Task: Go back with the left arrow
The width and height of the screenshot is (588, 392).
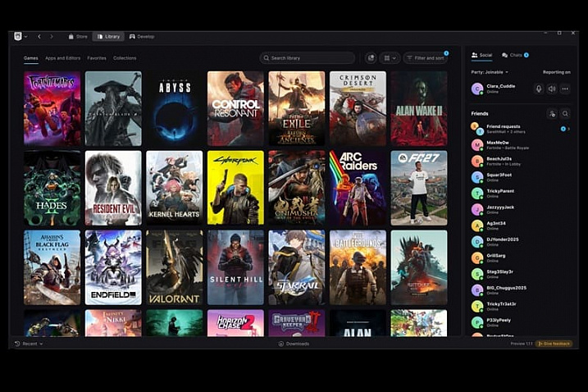Action: pos(39,36)
